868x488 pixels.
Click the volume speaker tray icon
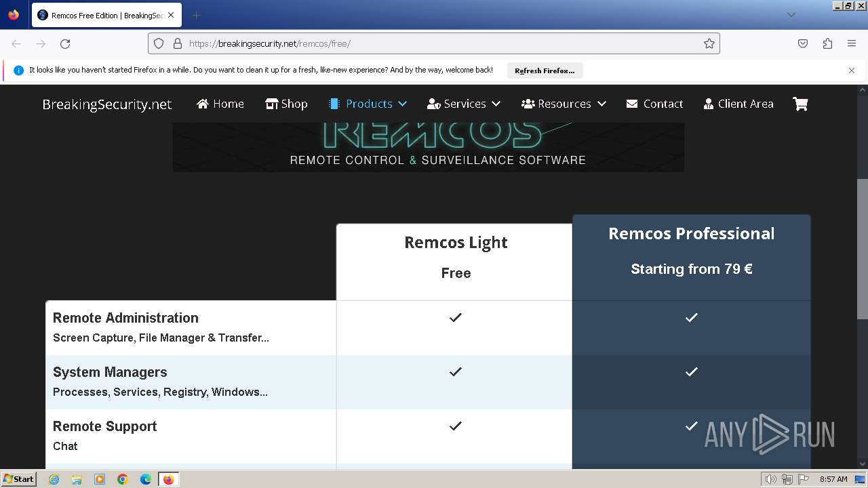(770, 479)
